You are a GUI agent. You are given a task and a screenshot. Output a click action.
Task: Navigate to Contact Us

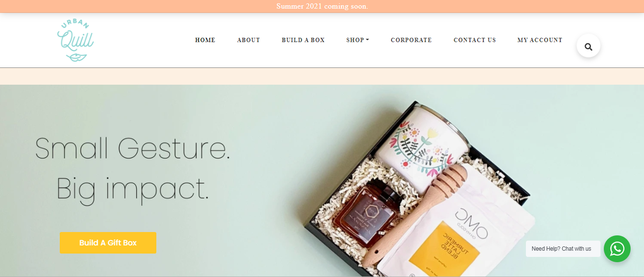(x=475, y=40)
